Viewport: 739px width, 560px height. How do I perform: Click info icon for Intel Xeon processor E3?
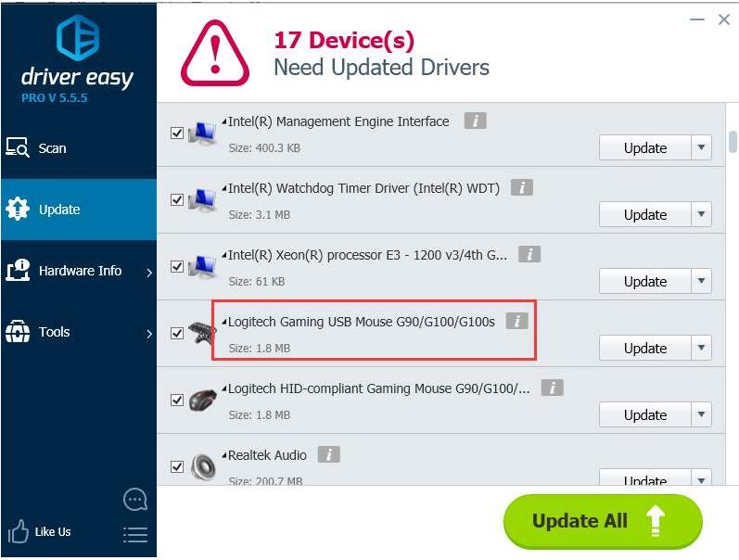coord(529,255)
